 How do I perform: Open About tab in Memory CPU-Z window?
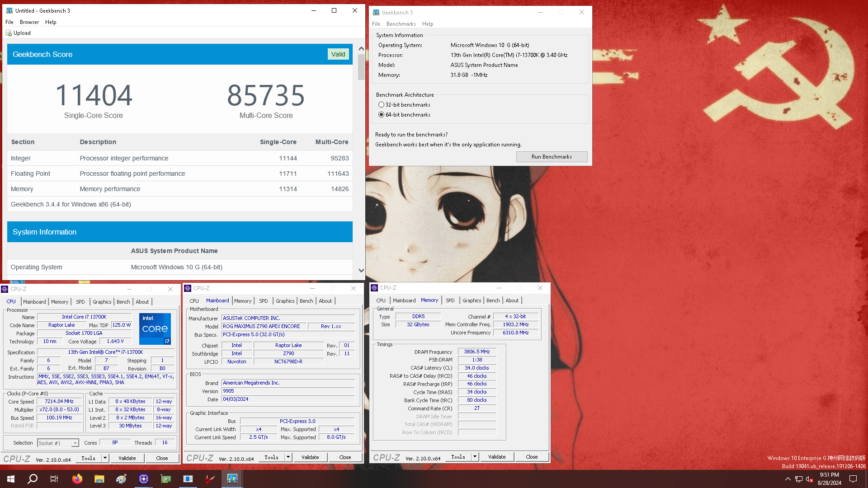click(512, 300)
